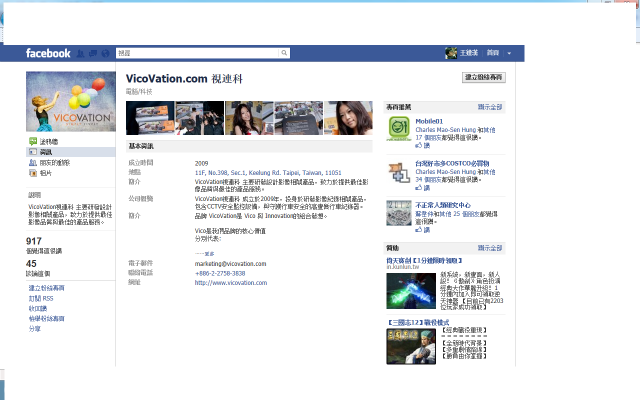Open the Mobile01 page title link
Screen dimensions: 640x400
(x=429, y=121)
